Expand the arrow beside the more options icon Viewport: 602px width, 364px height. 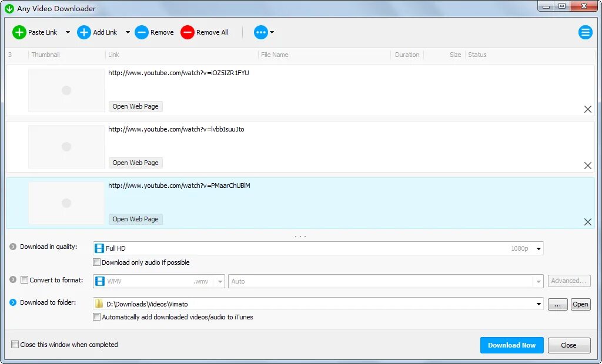pyautogui.click(x=272, y=32)
